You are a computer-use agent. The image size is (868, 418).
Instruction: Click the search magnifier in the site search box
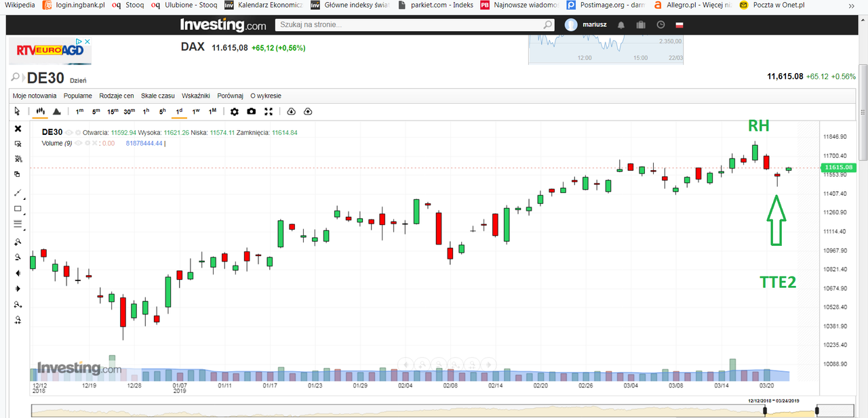click(548, 24)
